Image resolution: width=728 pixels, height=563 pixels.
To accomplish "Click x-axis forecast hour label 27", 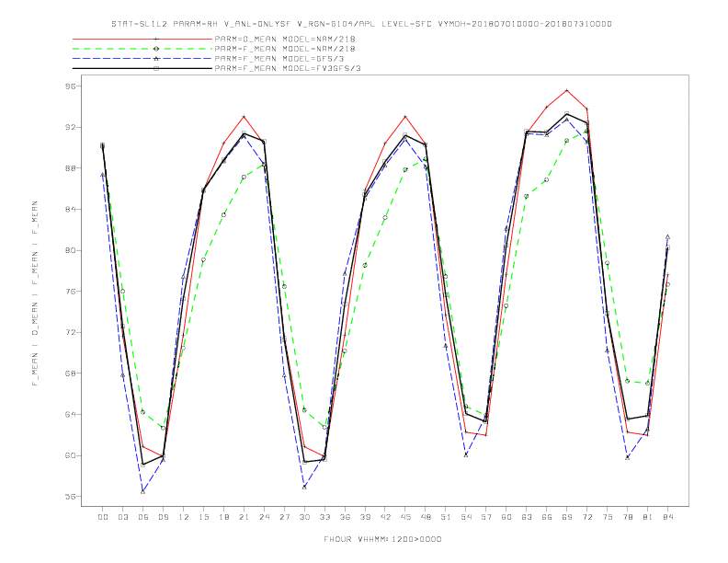I will click(284, 517).
